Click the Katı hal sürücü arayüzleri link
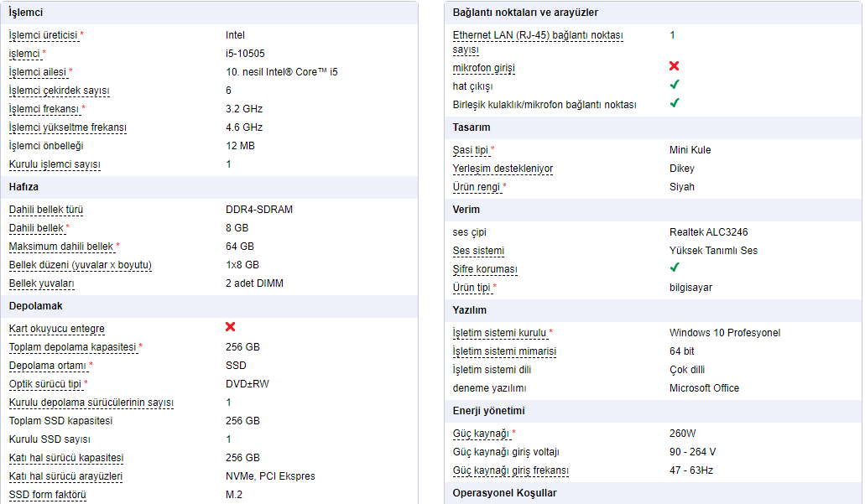The height and width of the screenshot is (504, 865). [x=65, y=476]
